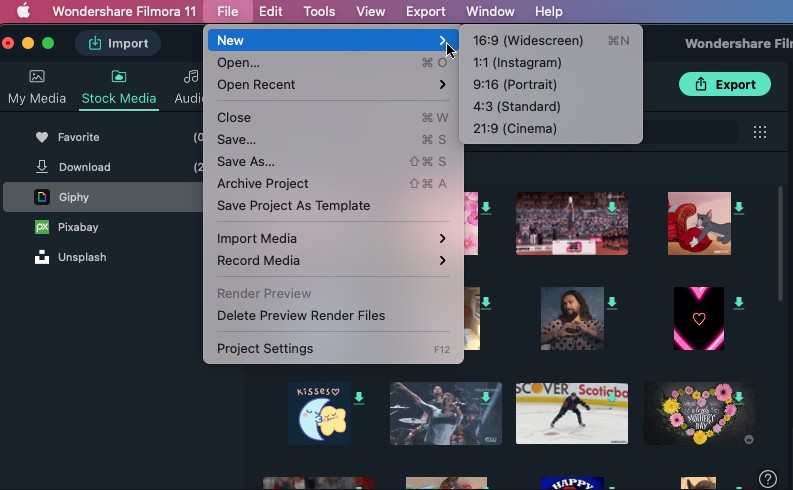793x490 pixels.
Task: Click the Unsplash logo icon
Action: (42, 257)
